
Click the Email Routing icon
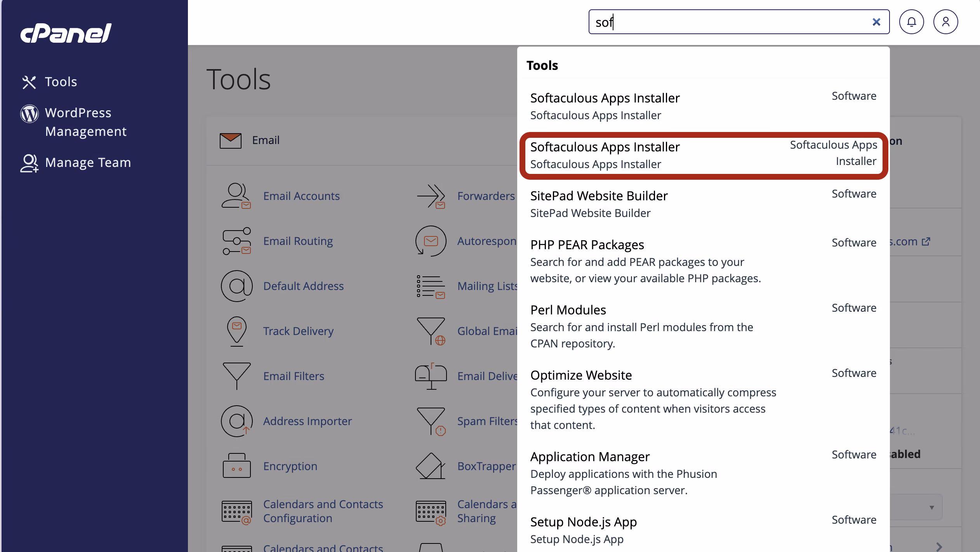click(x=236, y=241)
